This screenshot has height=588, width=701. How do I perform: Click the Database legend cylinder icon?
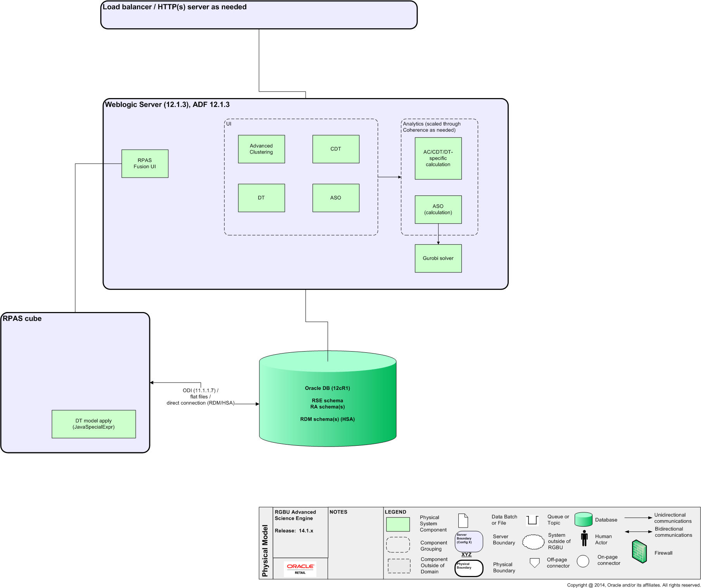(584, 519)
